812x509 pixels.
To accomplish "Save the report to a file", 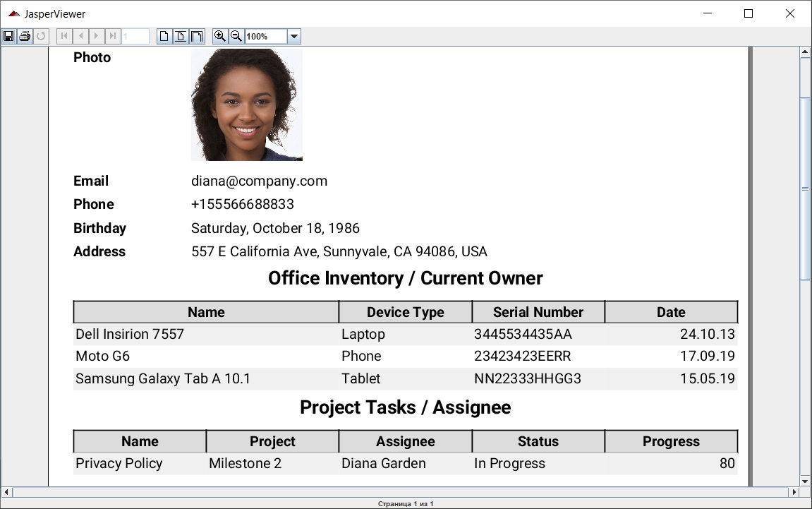I will 8,36.
